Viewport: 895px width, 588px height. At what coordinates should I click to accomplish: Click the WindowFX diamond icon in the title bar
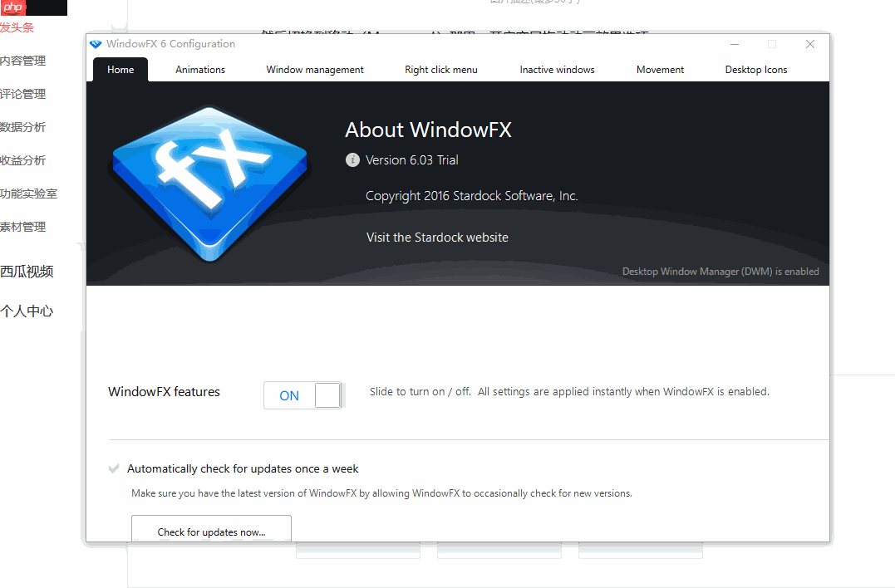coord(95,44)
